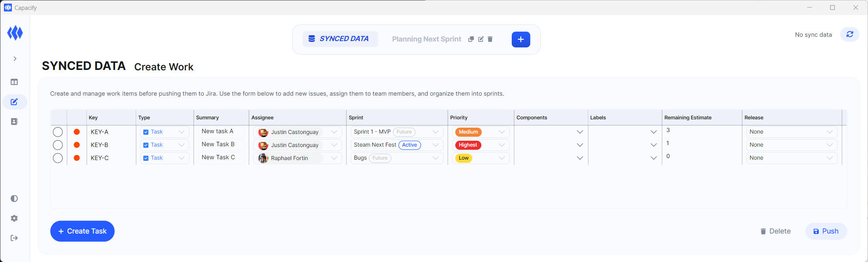
Task: Toggle dark mode contrast icon
Action: (14, 198)
